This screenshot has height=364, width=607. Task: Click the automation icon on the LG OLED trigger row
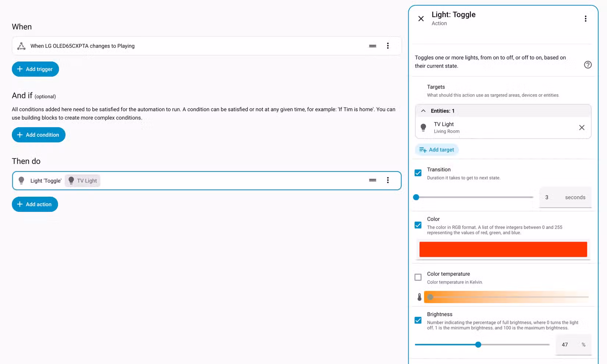21,46
